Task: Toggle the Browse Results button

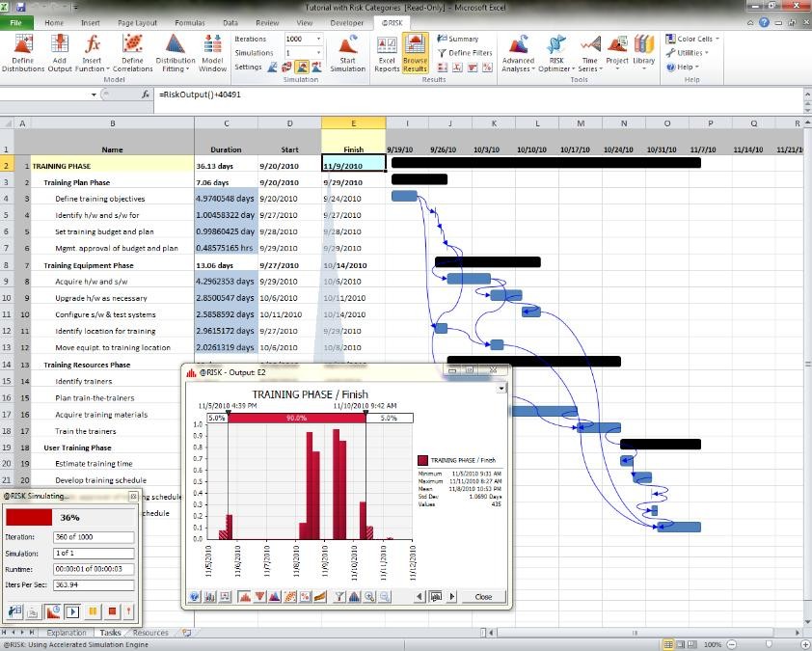Action: coord(415,50)
